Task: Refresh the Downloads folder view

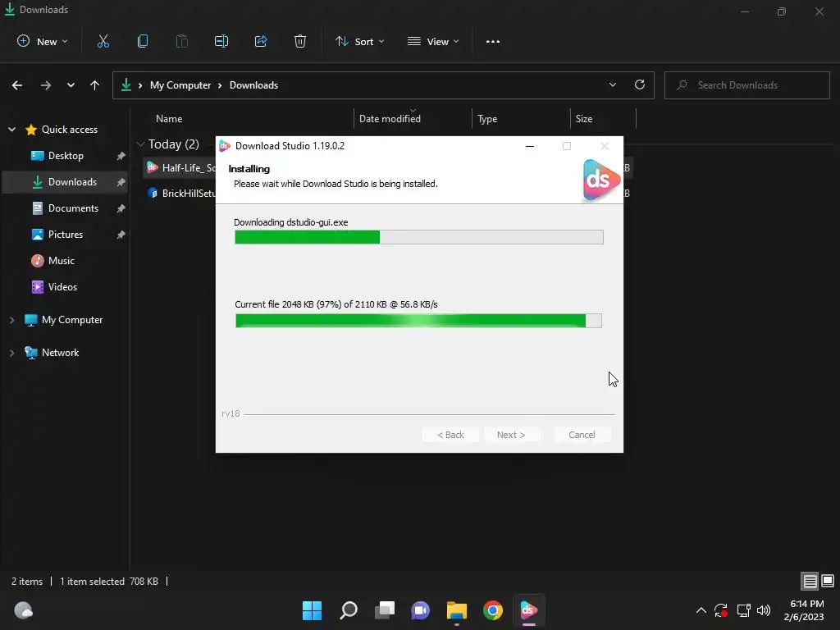Action: (x=640, y=84)
